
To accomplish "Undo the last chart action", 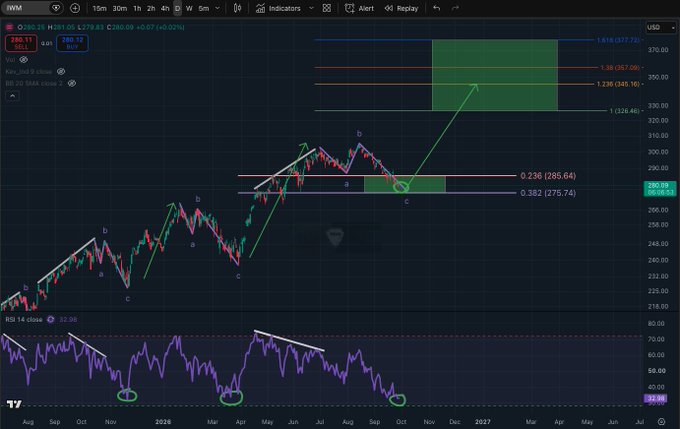I will [437, 8].
